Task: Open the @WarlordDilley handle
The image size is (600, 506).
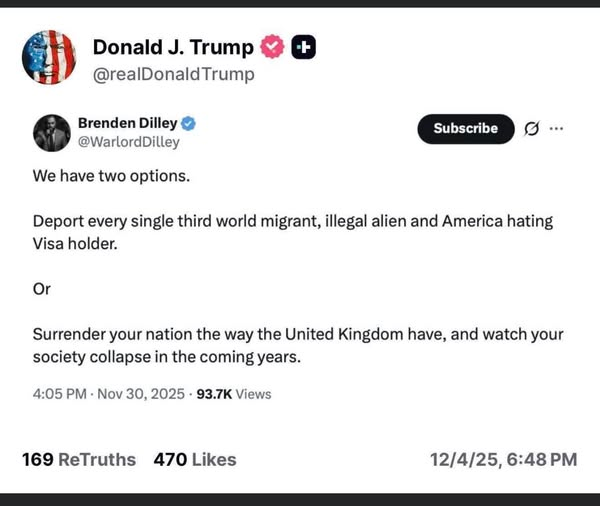Action: [128, 142]
